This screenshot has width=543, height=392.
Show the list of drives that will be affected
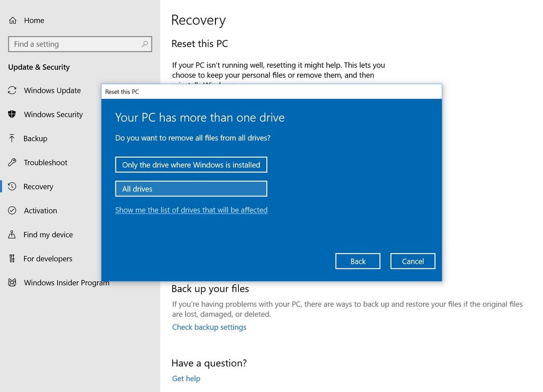tap(191, 210)
